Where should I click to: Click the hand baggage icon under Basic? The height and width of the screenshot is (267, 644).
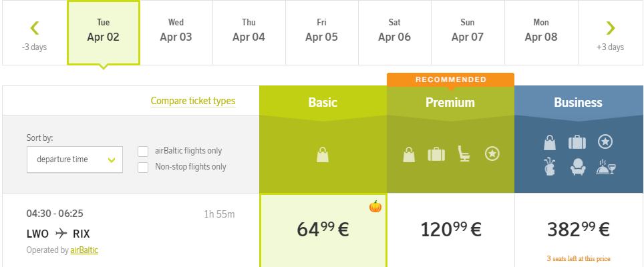pyautogui.click(x=323, y=155)
